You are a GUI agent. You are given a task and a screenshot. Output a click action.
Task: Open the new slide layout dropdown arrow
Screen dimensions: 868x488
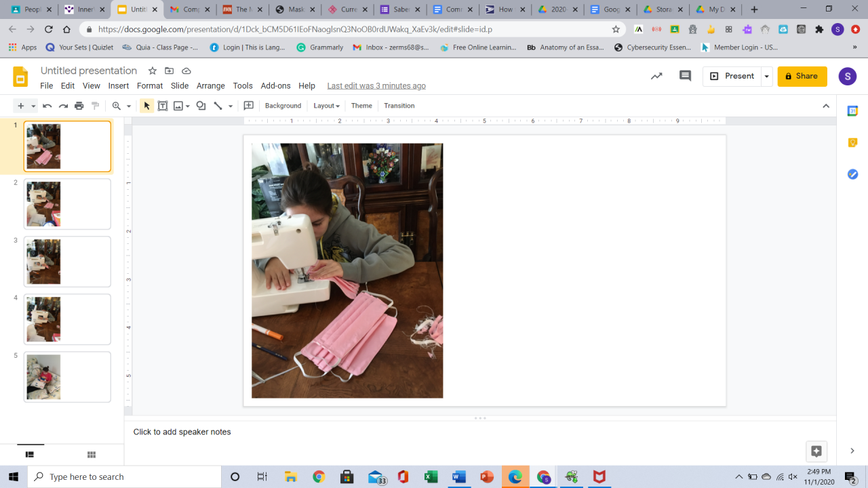(33, 106)
